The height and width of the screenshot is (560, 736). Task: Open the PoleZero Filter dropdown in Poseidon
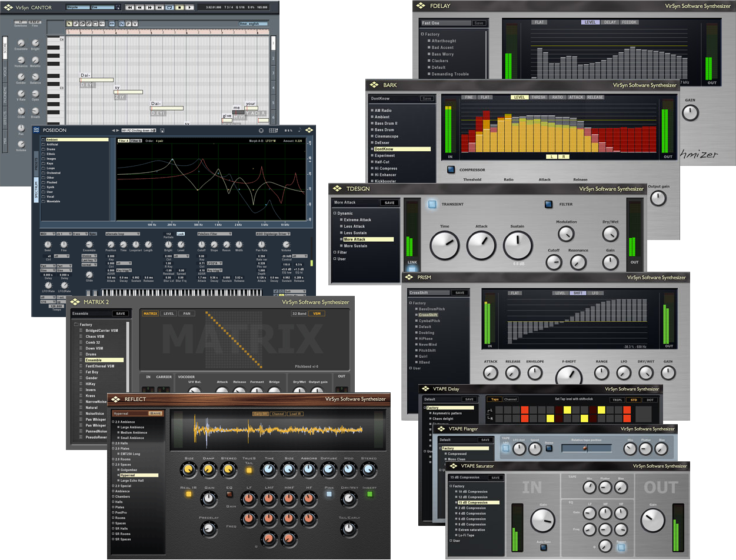(x=214, y=234)
